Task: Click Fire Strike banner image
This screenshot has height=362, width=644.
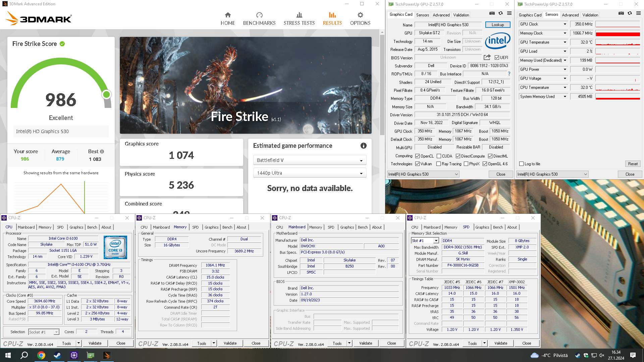Action: tap(246, 85)
